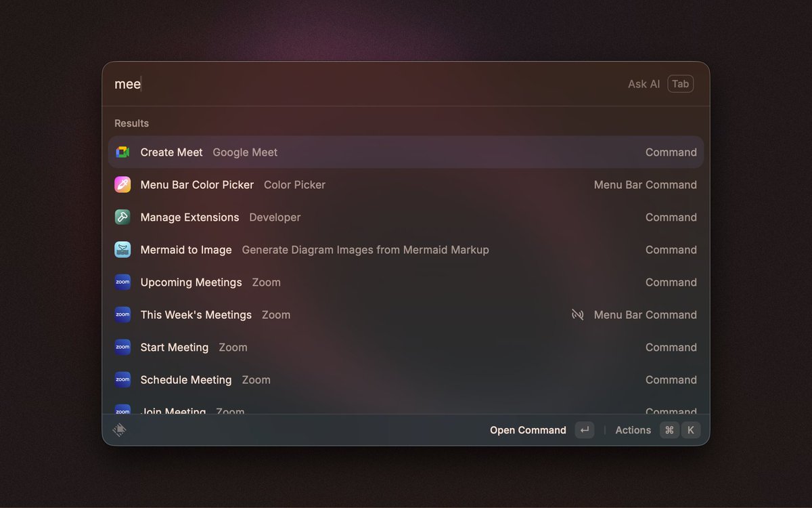The width and height of the screenshot is (812, 508).
Task: Select the Create Meet result
Action: click(406, 152)
